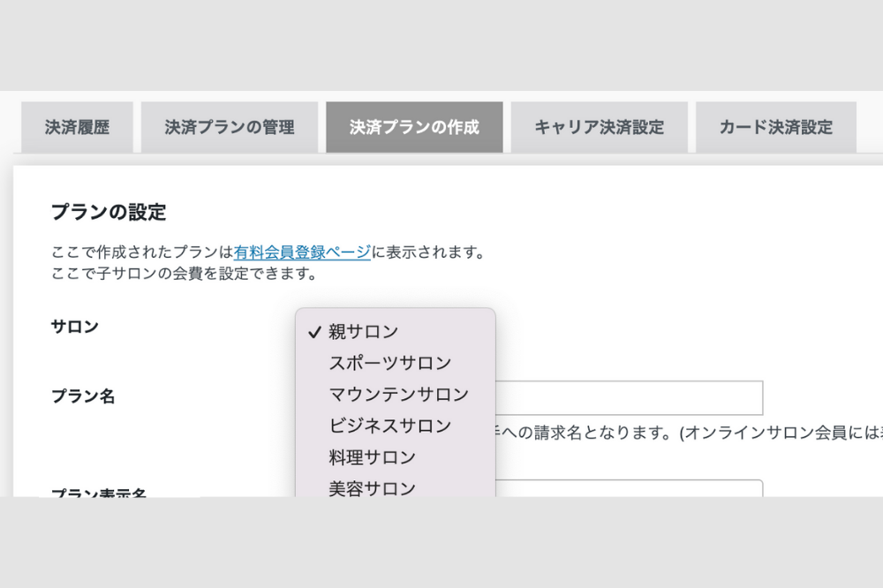Click the 請求名 help text under プラン名
Screen dimensions: 883x588
pos(671,432)
